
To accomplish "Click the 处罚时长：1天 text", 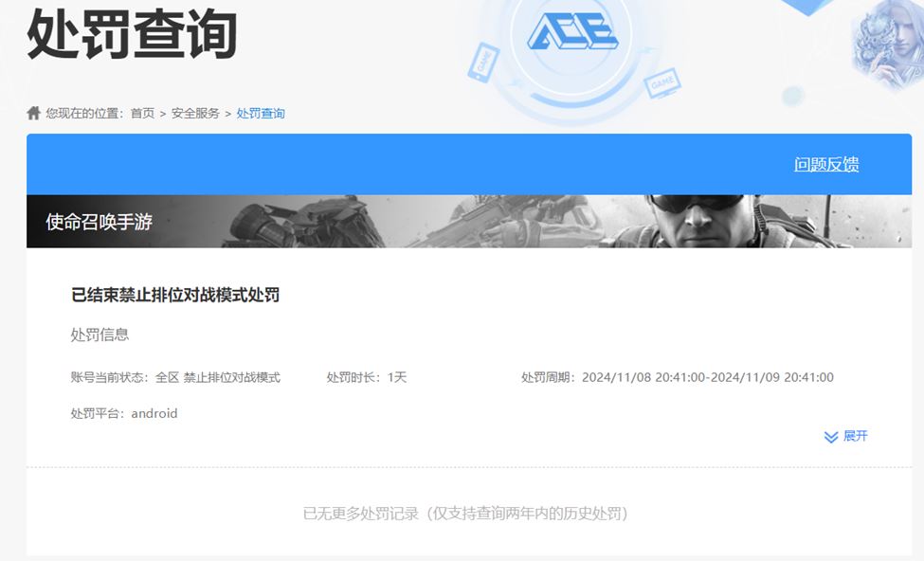I will point(367,377).
